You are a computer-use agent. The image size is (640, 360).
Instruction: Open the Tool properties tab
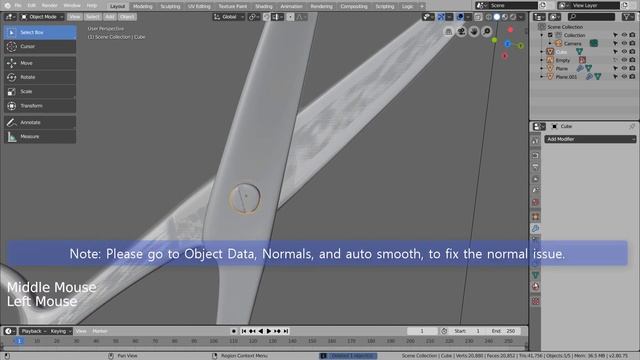tap(536, 141)
